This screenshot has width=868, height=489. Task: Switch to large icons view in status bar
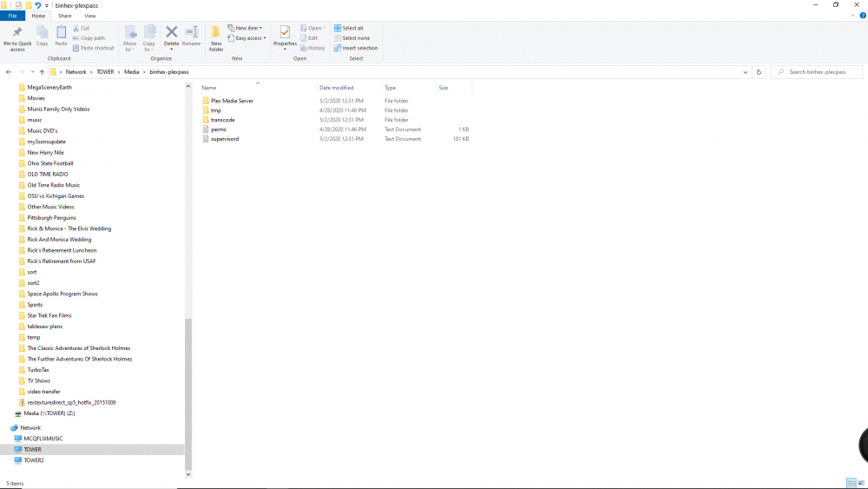(861, 483)
